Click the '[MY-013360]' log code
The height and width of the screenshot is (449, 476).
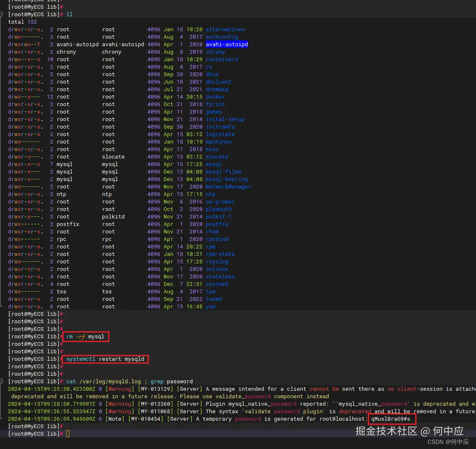156,404
